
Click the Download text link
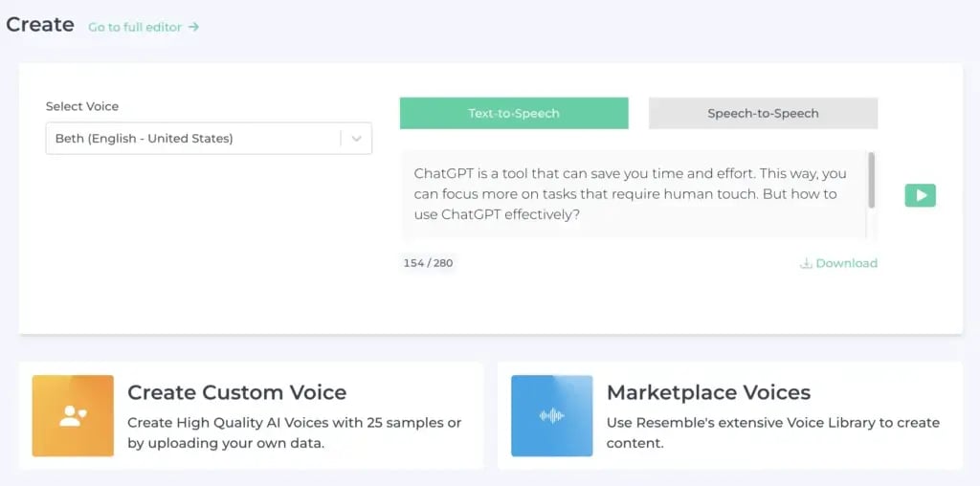pos(846,263)
